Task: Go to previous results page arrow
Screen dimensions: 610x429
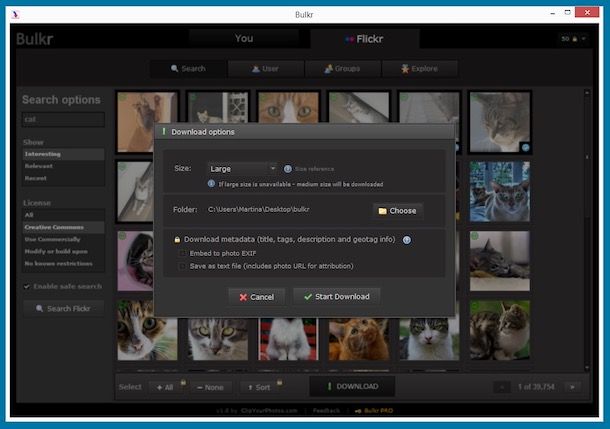Action: pyautogui.click(x=502, y=387)
